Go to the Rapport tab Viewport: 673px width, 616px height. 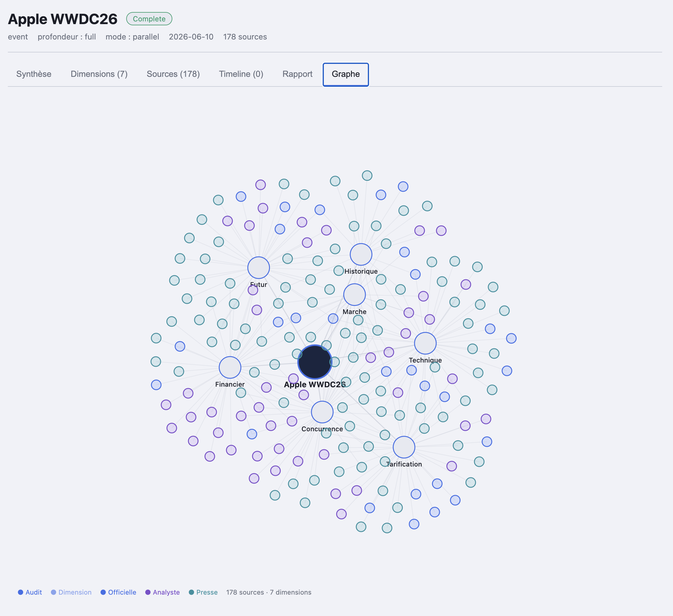[x=297, y=74]
